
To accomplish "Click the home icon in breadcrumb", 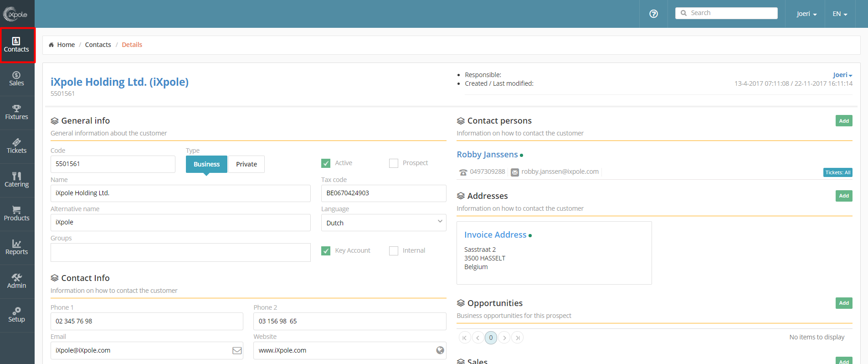I will tap(51, 45).
